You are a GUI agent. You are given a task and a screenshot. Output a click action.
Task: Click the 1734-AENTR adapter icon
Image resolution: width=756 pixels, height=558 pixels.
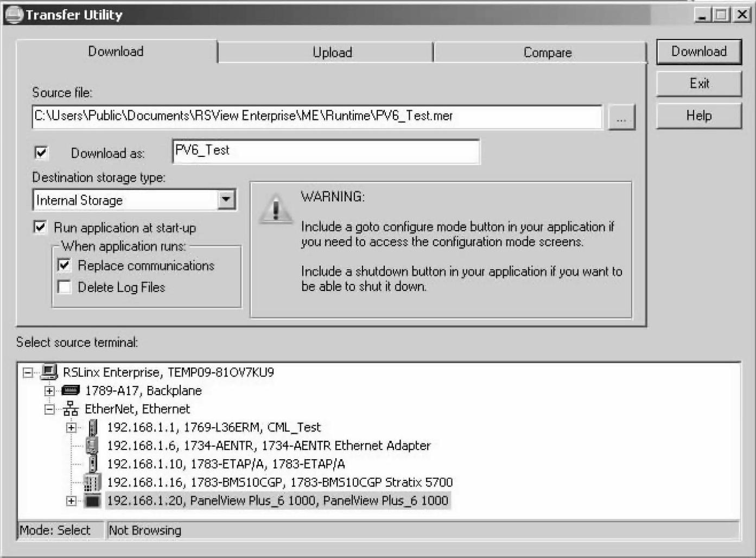point(92,446)
